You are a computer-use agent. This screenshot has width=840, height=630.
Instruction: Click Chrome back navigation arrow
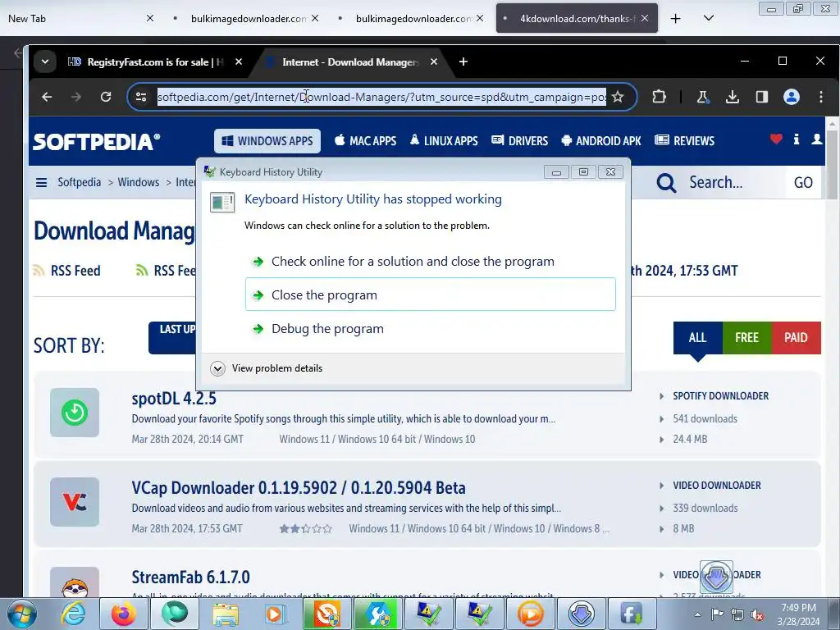(x=47, y=97)
